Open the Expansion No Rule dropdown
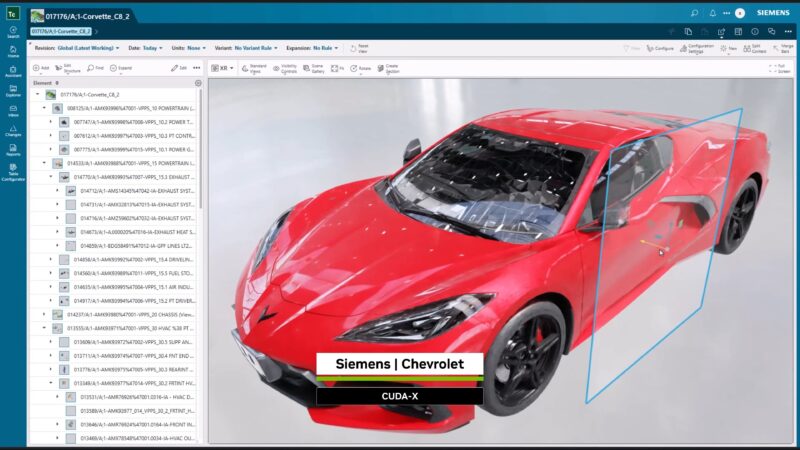 [x=312, y=48]
